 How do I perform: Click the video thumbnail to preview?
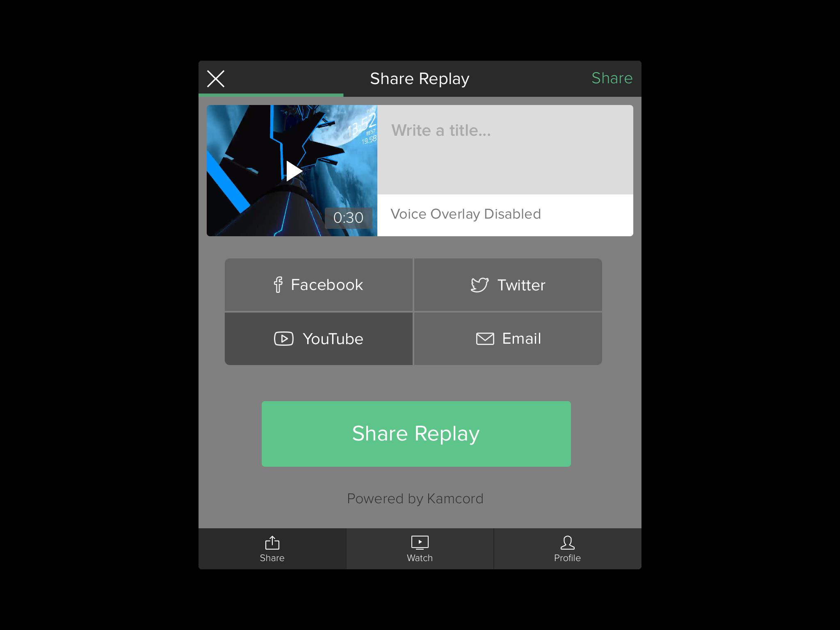(292, 170)
